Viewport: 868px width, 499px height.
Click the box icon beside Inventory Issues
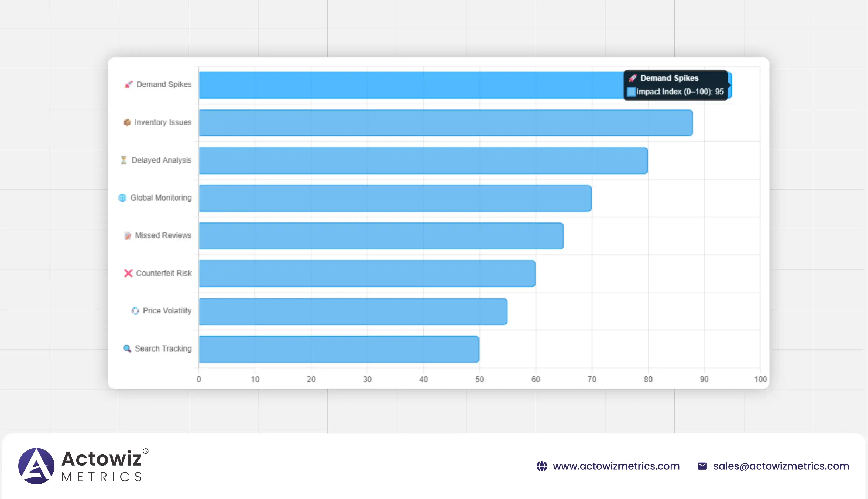click(127, 122)
